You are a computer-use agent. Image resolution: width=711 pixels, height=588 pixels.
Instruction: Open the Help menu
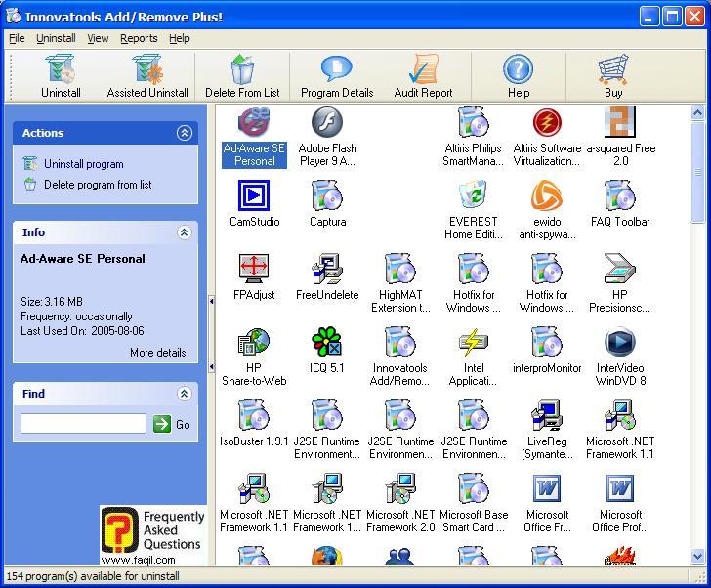click(179, 38)
